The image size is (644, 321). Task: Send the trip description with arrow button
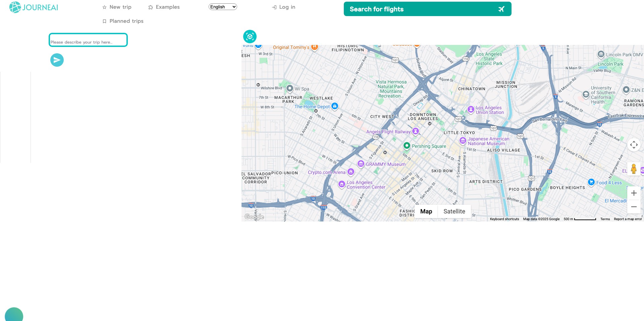[x=57, y=60]
